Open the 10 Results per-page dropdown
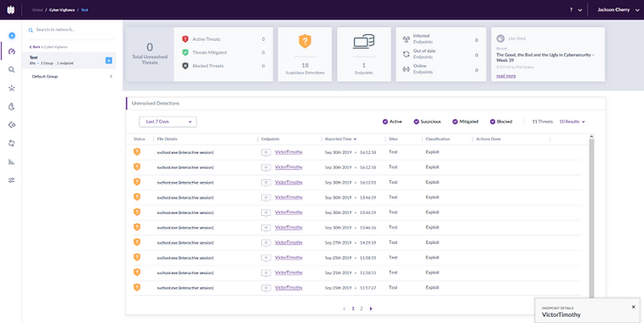This screenshot has width=644, height=323. [x=572, y=122]
